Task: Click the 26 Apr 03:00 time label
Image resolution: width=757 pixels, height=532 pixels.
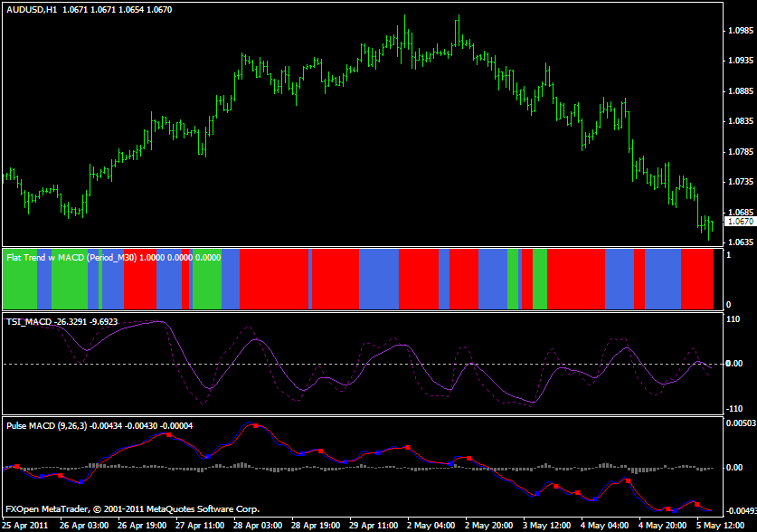Action: click(84, 526)
